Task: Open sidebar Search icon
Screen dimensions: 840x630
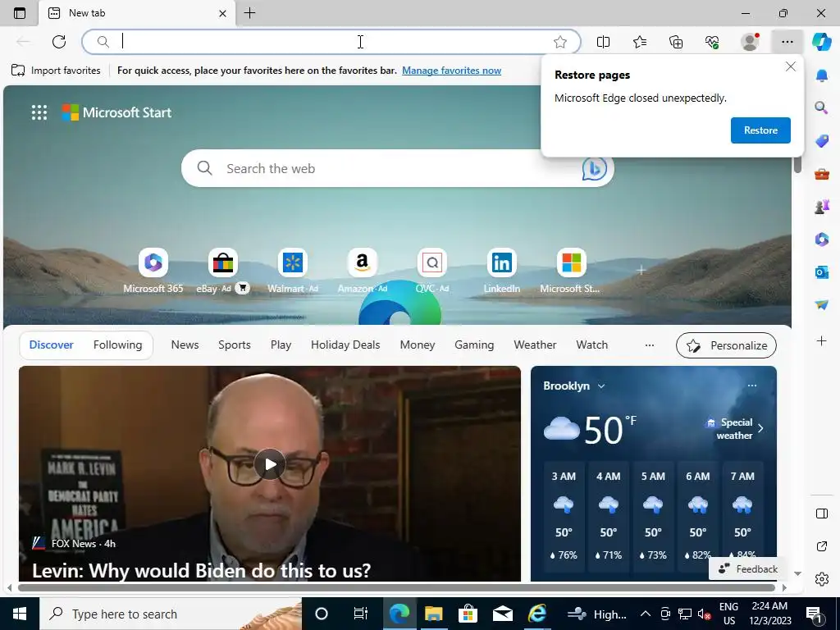Action: [x=821, y=107]
